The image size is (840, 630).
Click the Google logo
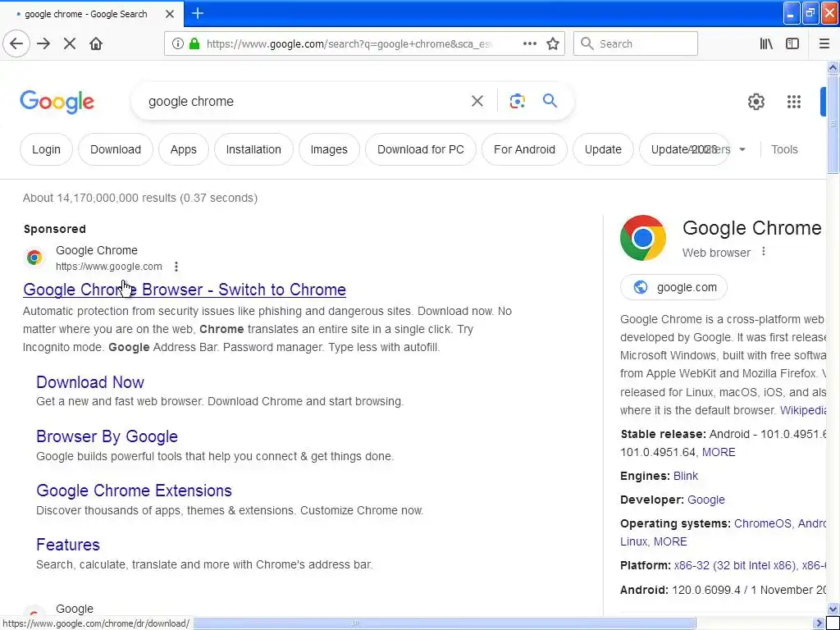[x=57, y=102]
